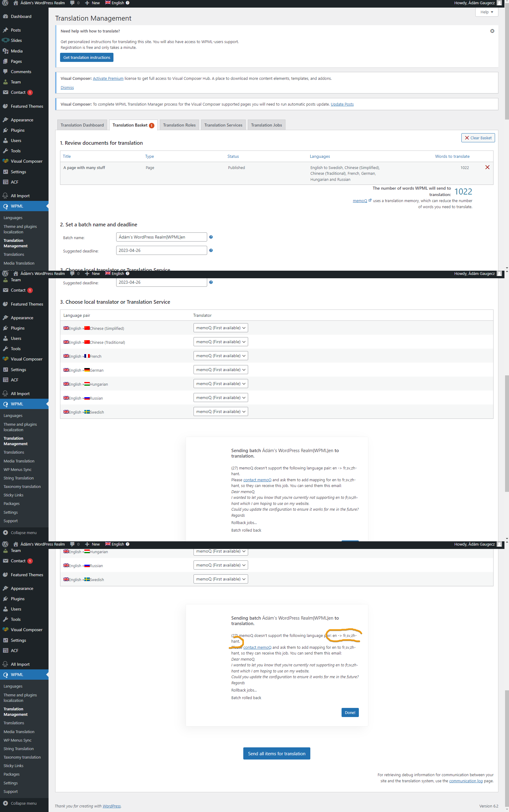Open the Translation Jobs tab
Viewport: 509px width, 812px height.
266,125
